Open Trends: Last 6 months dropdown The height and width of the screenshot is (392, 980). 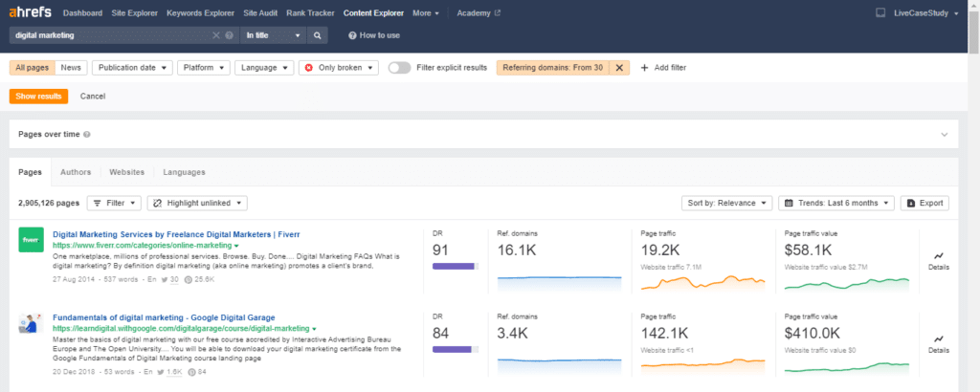click(x=836, y=203)
